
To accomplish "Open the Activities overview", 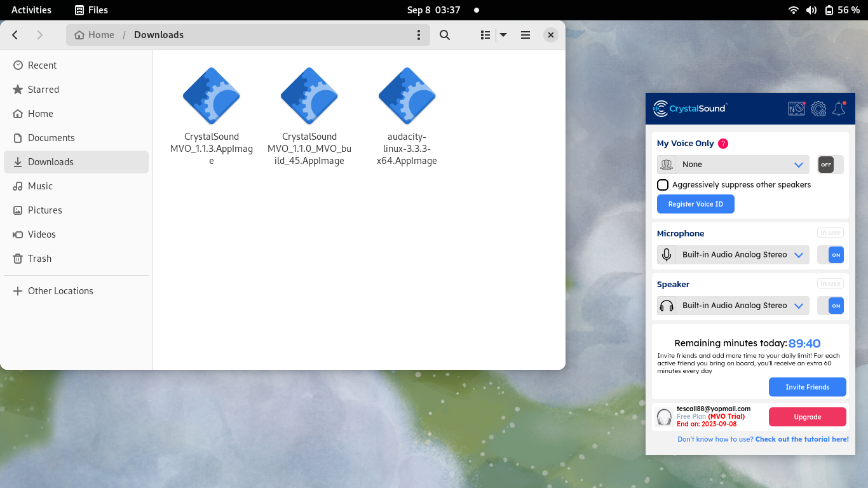I will [31, 10].
